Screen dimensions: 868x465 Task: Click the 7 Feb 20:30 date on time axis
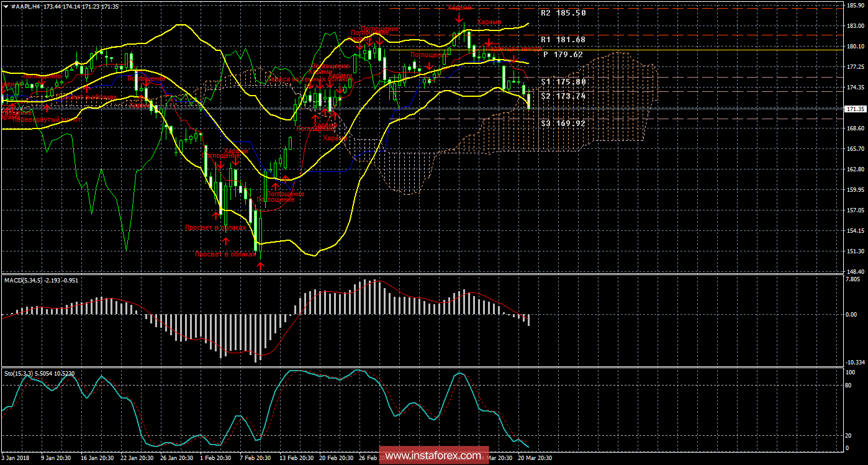pyautogui.click(x=255, y=458)
